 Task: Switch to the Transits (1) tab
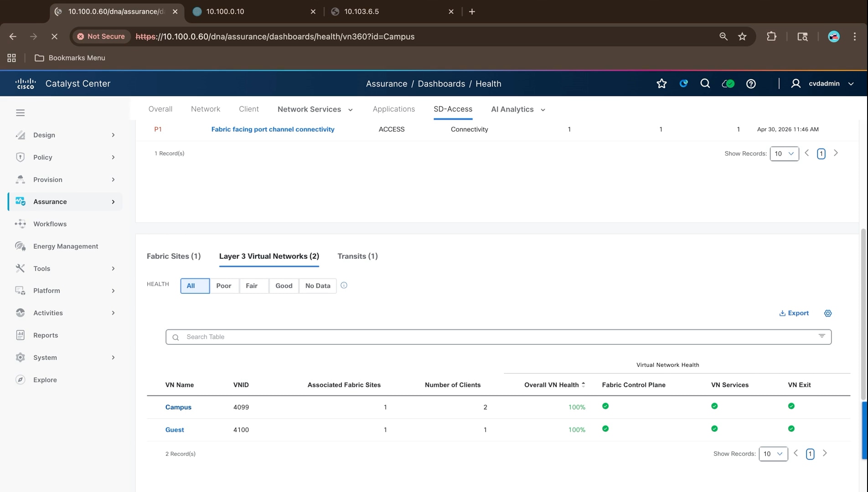(x=357, y=256)
